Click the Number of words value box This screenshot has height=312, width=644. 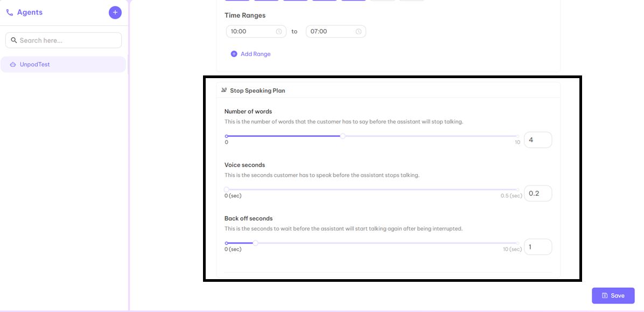(538, 140)
